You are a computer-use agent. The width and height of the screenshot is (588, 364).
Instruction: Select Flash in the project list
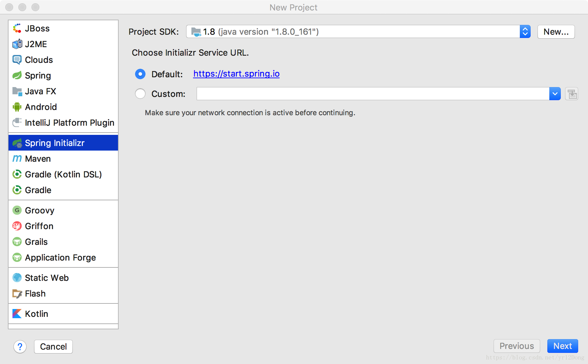(63, 294)
